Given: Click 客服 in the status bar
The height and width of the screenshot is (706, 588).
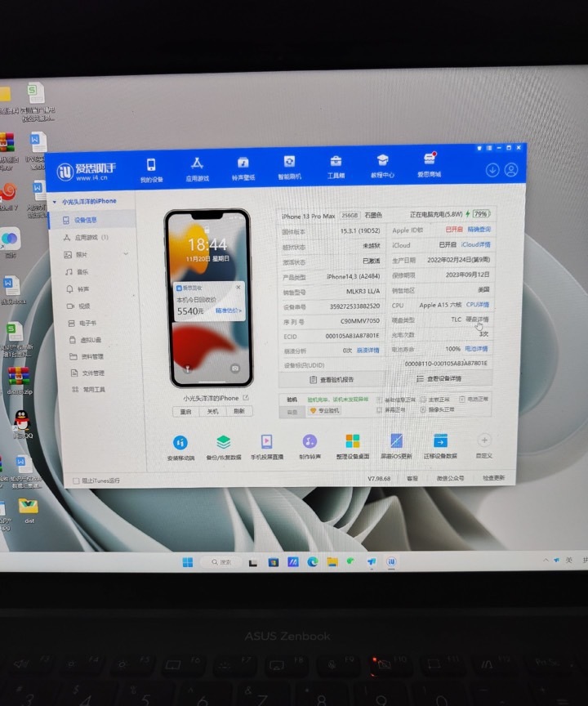Looking at the screenshot, I should pyautogui.click(x=412, y=478).
